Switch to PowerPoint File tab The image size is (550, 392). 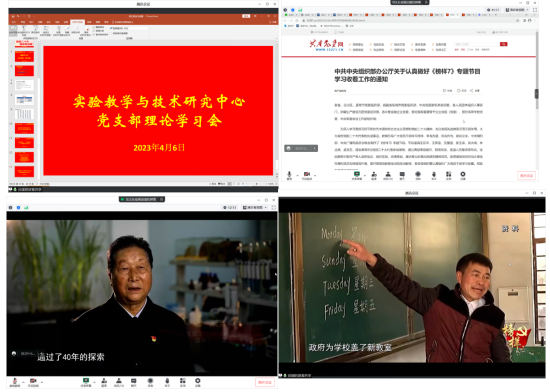click(x=13, y=22)
